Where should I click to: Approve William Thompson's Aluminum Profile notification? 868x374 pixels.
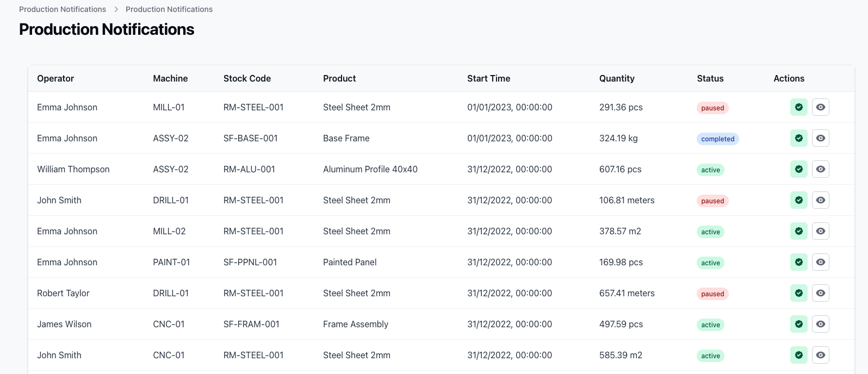point(798,169)
